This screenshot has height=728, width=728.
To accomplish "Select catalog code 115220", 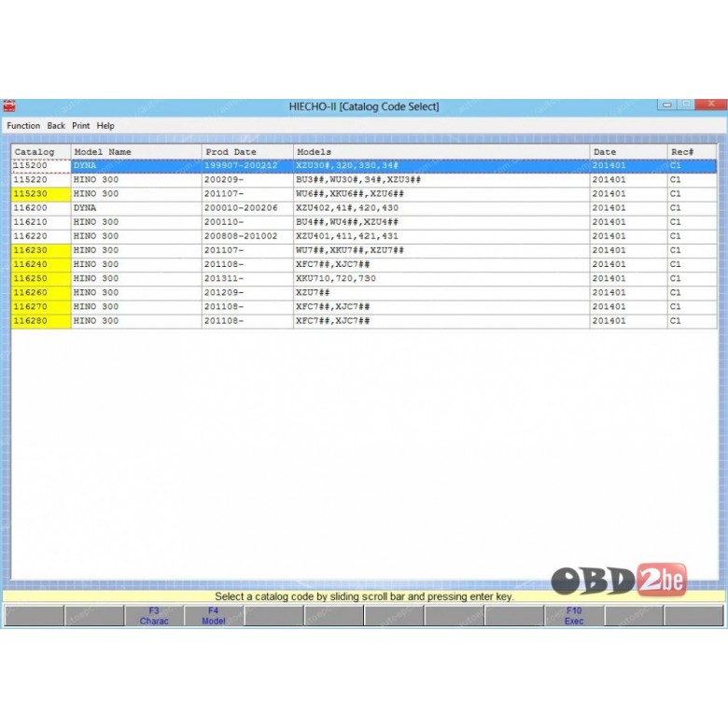I will [x=41, y=180].
